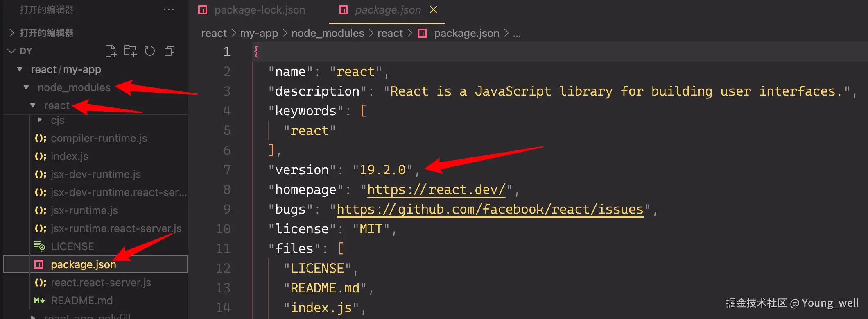Click the New Folder icon in explorer
Screen dimensions: 868x319
(130, 51)
